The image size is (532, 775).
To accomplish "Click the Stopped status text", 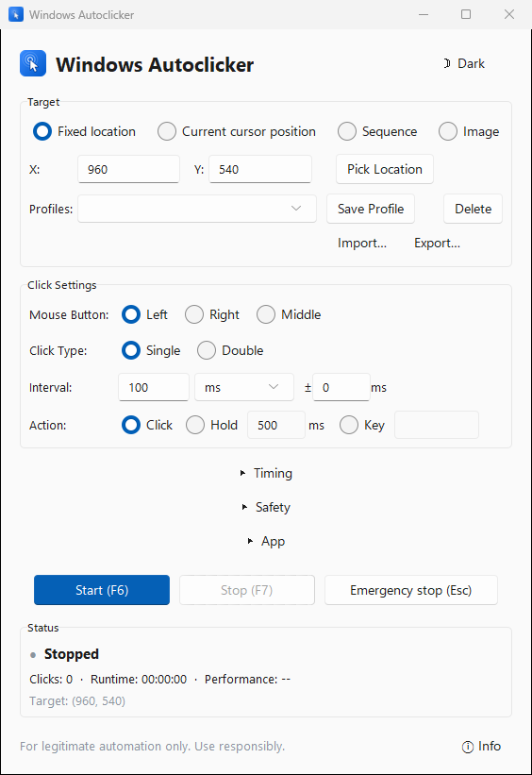I will pyautogui.click(x=72, y=654).
